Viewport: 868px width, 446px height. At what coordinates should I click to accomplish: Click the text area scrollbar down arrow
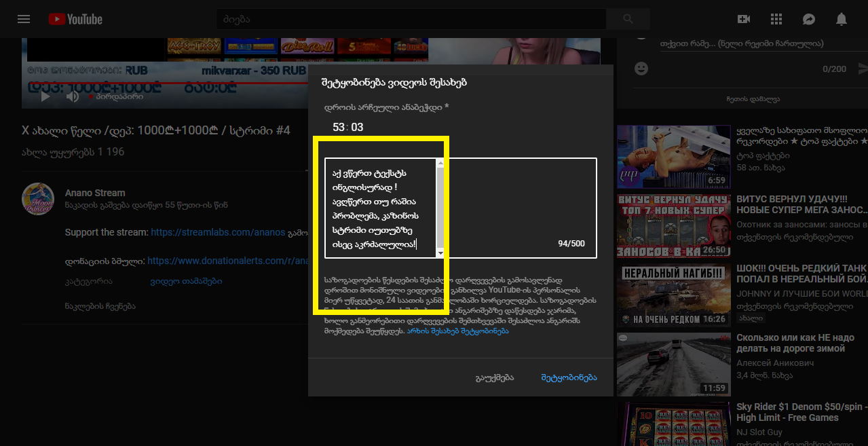click(x=440, y=253)
